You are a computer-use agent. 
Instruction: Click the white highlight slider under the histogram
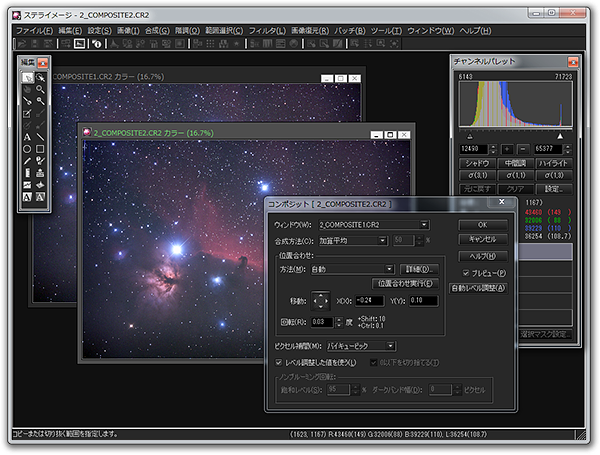[x=559, y=136]
